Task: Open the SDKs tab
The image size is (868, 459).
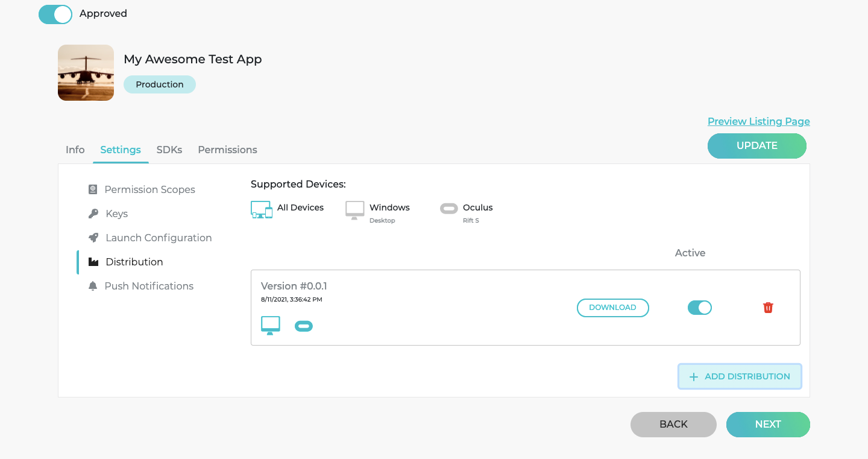Action: coord(169,150)
